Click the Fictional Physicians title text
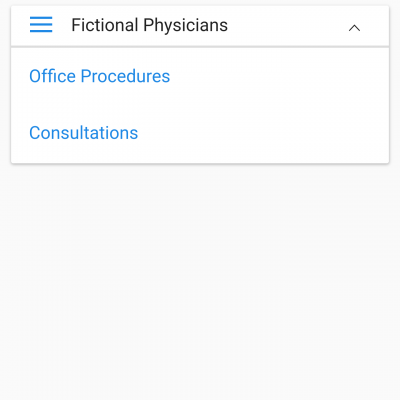Screen dimensions: 400x400 150,25
